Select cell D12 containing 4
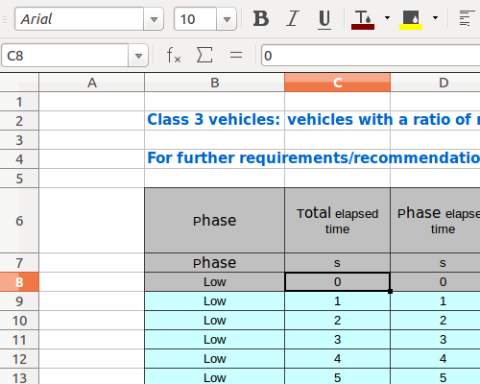Screen dimensions: 480x384 coord(435,359)
